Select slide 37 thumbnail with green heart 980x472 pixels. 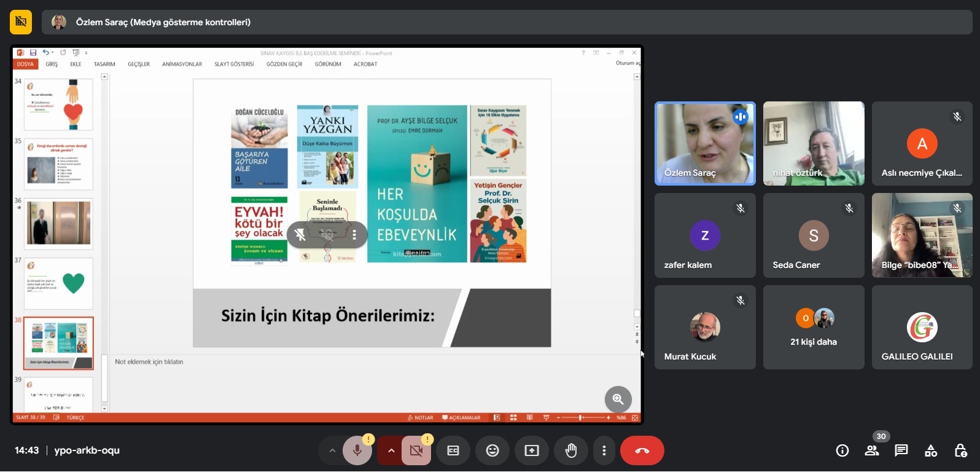point(58,283)
